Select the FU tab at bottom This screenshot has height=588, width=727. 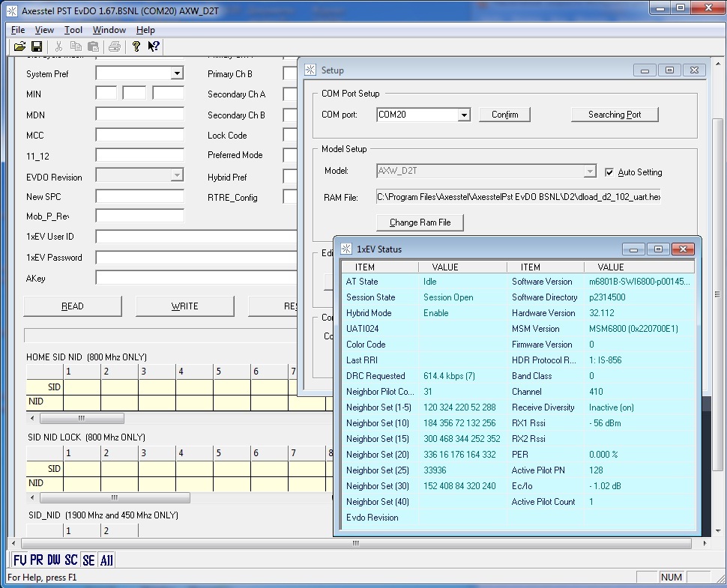20,560
